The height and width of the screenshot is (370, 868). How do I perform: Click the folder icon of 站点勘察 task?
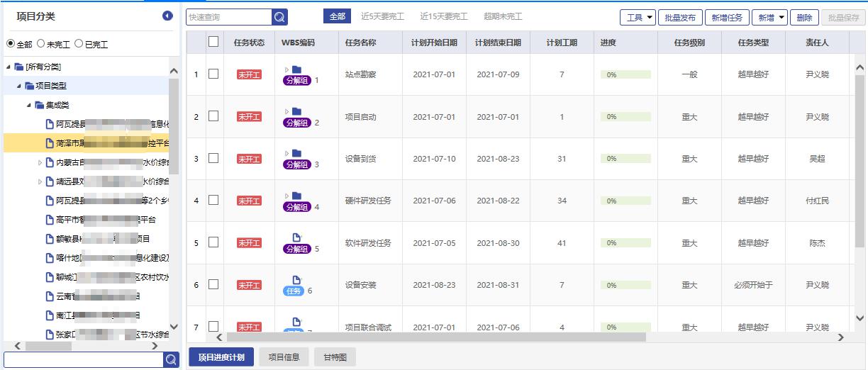296,69
